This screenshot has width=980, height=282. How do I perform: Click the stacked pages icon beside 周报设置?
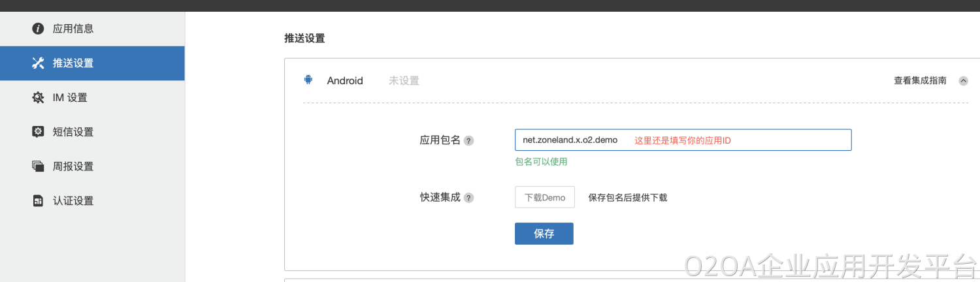[38, 166]
